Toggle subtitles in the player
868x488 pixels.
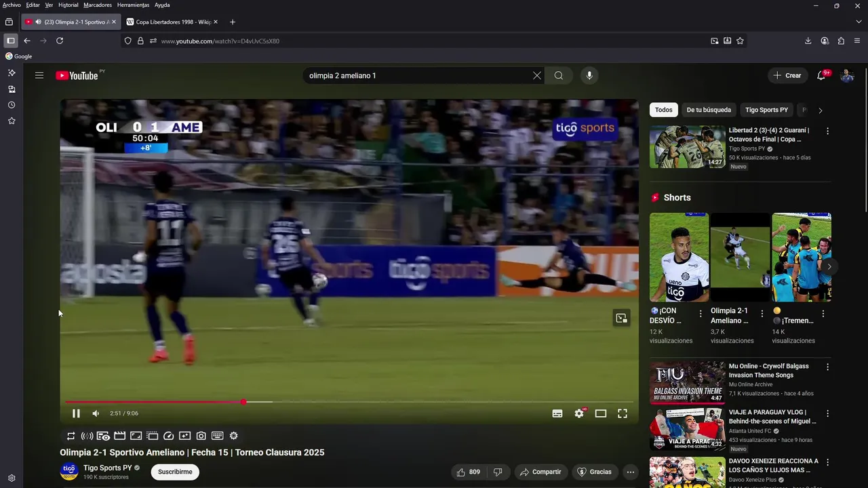[557, 413]
